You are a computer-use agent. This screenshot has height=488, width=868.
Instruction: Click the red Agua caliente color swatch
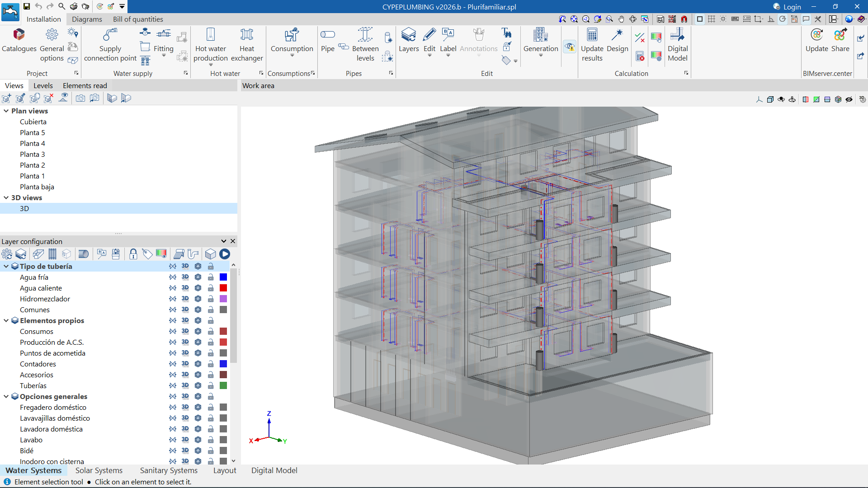click(x=223, y=288)
